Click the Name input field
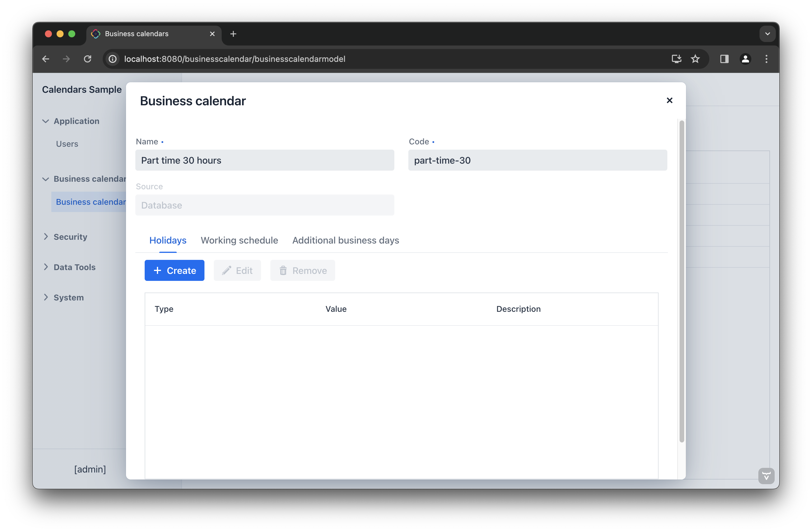The width and height of the screenshot is (812, 532). coord(265,160)
